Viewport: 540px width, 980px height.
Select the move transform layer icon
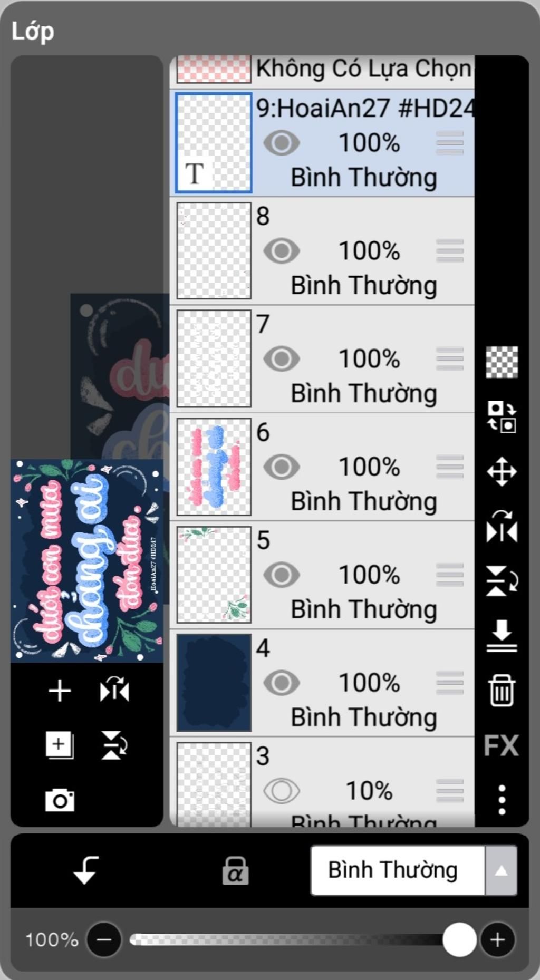tap(502, 471)
